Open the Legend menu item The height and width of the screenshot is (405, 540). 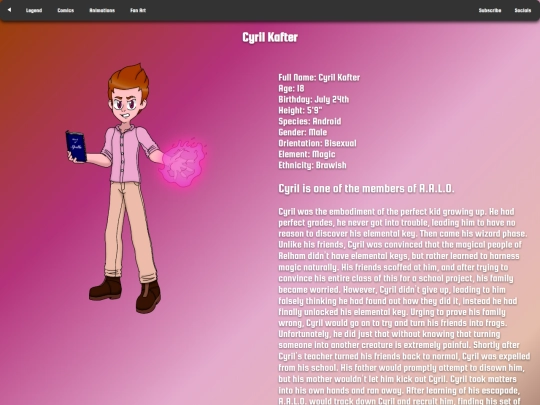pyautogui.click(x=34, y=10)
